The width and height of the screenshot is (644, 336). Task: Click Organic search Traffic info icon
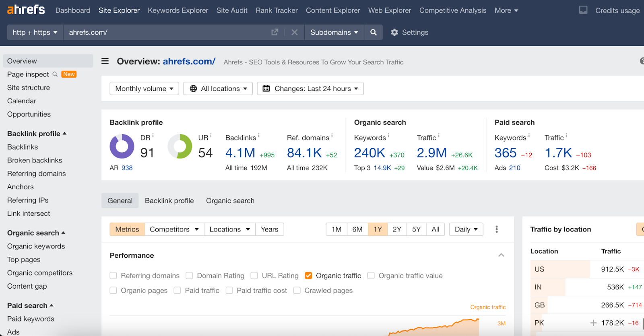439,135
